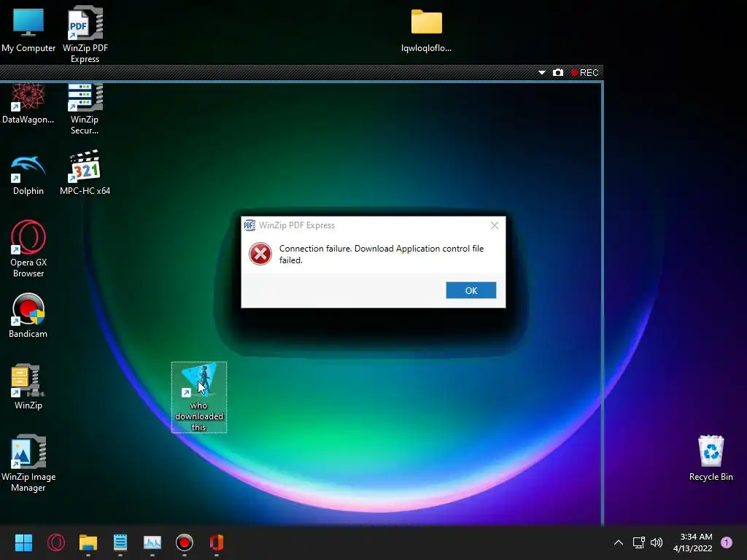The image size is (747, 560).
Task: Open the Windows Start menu
Action: click(x=23, y=542)
